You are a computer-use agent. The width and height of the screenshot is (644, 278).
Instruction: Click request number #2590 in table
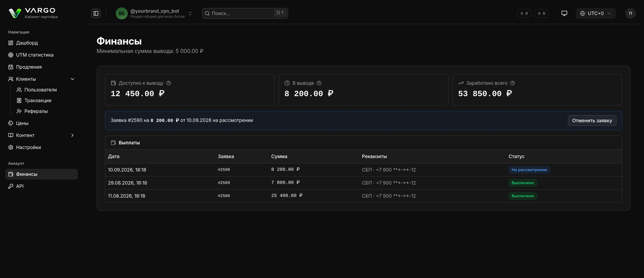pyautogui.click(x=224, y=170)
